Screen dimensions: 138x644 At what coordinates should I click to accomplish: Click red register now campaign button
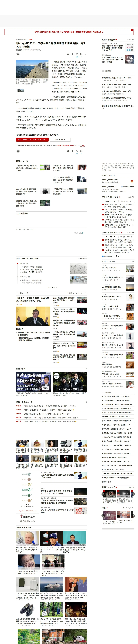point(32,140)
